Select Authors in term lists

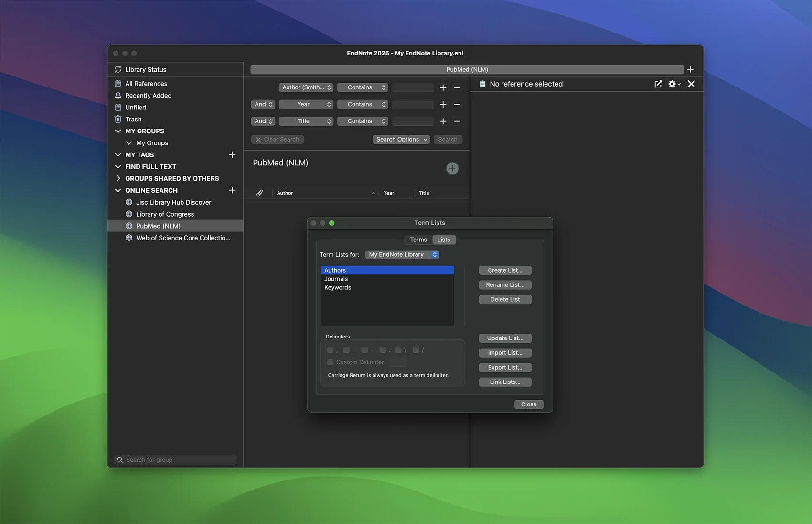(387, 271)
